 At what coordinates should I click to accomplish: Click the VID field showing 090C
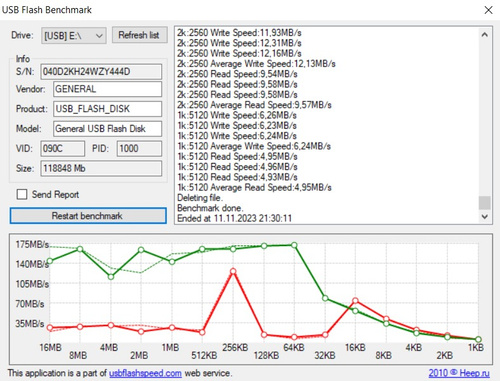63,148
